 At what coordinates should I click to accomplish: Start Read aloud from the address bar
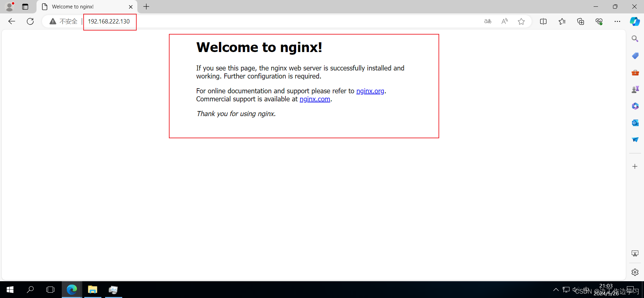[x=504, y=21]
